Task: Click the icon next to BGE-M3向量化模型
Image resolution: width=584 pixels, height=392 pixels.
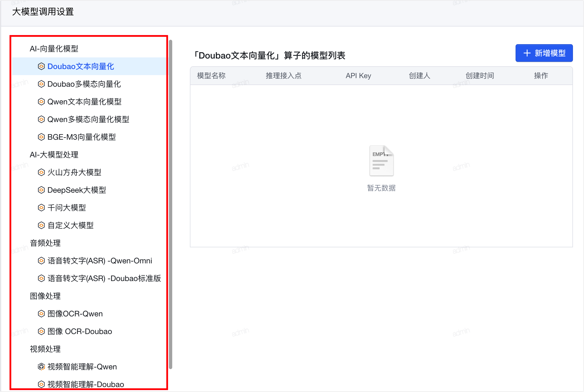Action: click(x=41, y=137)
